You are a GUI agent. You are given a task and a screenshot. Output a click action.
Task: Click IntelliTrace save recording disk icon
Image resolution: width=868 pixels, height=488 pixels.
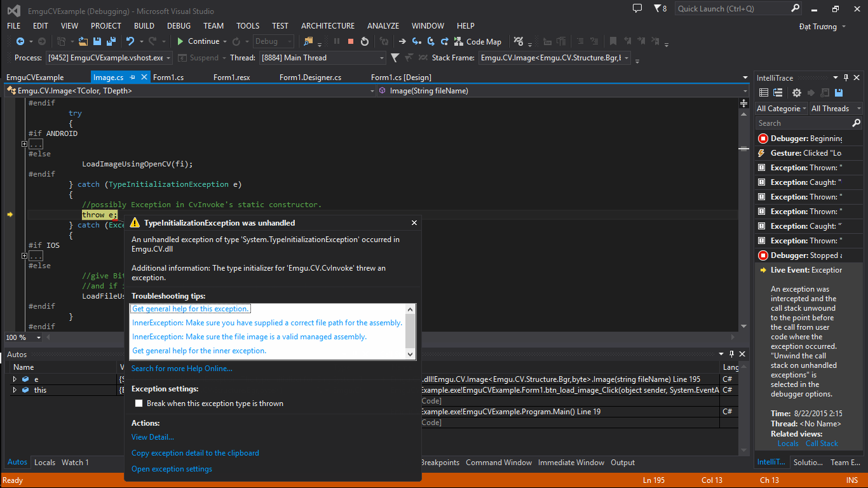[x=839, y=93]
